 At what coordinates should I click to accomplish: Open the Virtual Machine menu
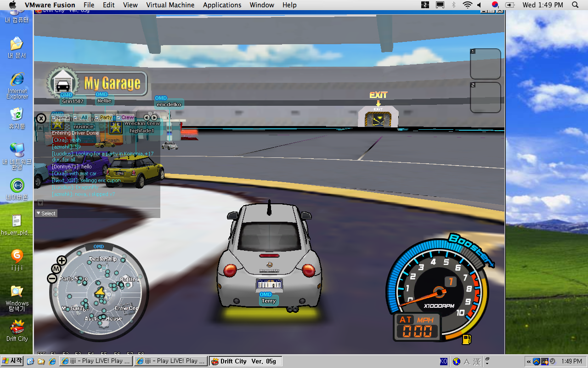[x=170, y=5]
